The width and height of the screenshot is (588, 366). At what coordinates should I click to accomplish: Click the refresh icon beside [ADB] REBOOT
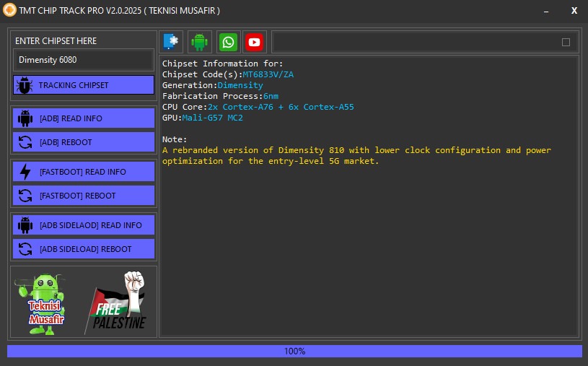point(25,142)
